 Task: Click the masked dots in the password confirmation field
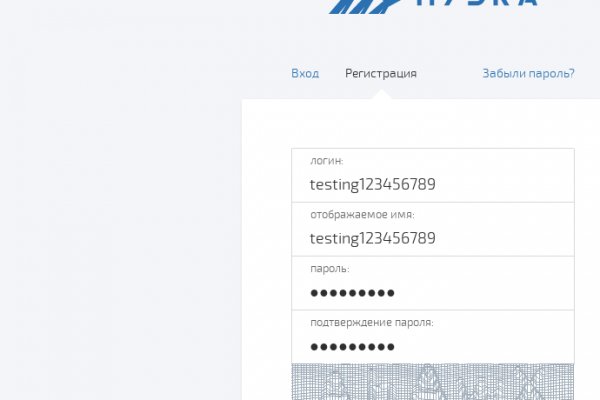(352, 347)
